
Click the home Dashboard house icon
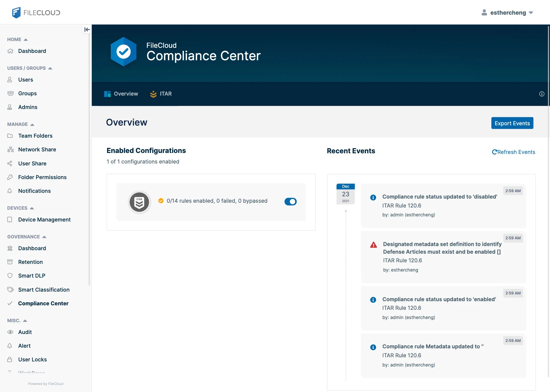pyautogui.click(x=10, y=51)
